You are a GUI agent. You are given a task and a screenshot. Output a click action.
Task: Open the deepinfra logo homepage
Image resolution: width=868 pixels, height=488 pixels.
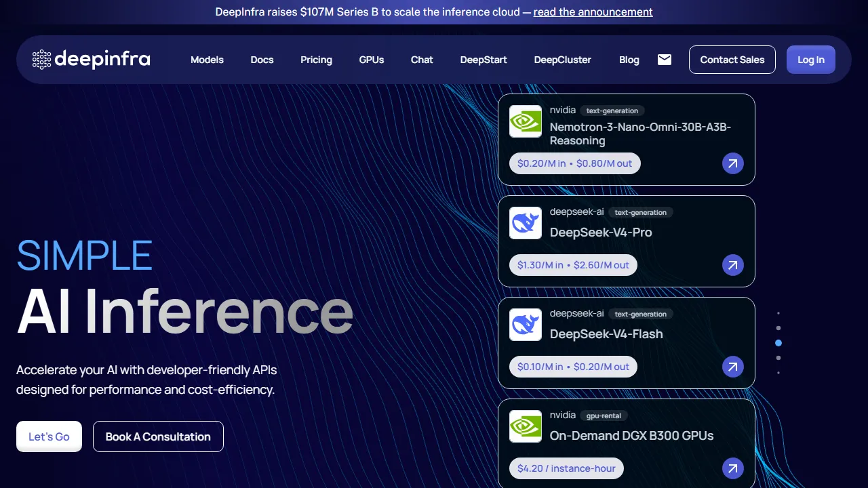point(91,60)
